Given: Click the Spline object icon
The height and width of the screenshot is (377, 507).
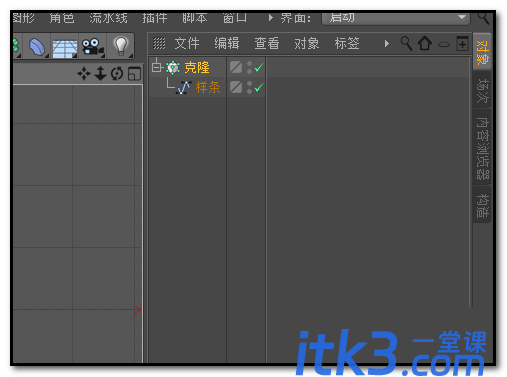Looking at the screenshot, I should pyautogui.click(x=184, y=88).
